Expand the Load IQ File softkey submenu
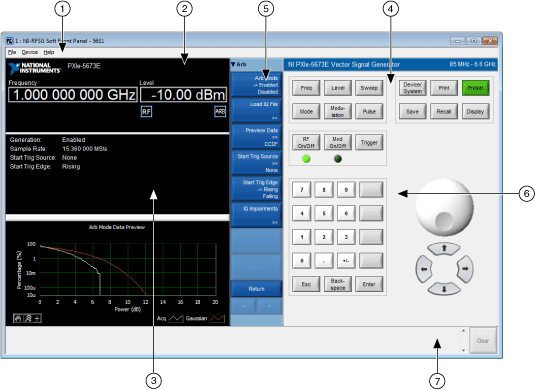Image resolution: width=535 pixels, height=390 pixels. click(257, 111)
